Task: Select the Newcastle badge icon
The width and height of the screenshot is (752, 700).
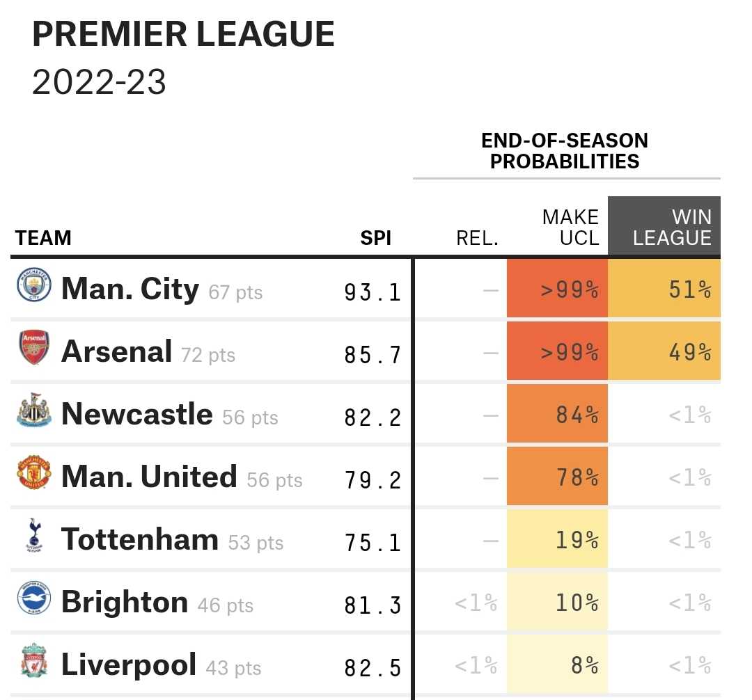Action: pos(34,410)
